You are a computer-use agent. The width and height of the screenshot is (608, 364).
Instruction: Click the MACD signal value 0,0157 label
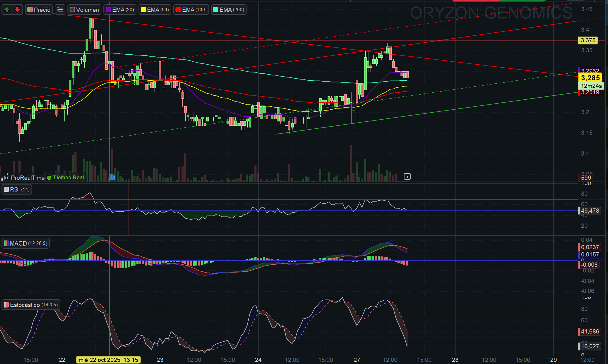coord(590,254)
